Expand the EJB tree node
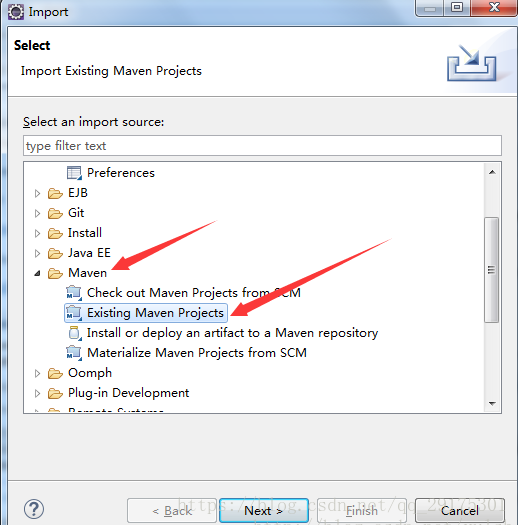The image size is (518, 525). coord(37,193)
